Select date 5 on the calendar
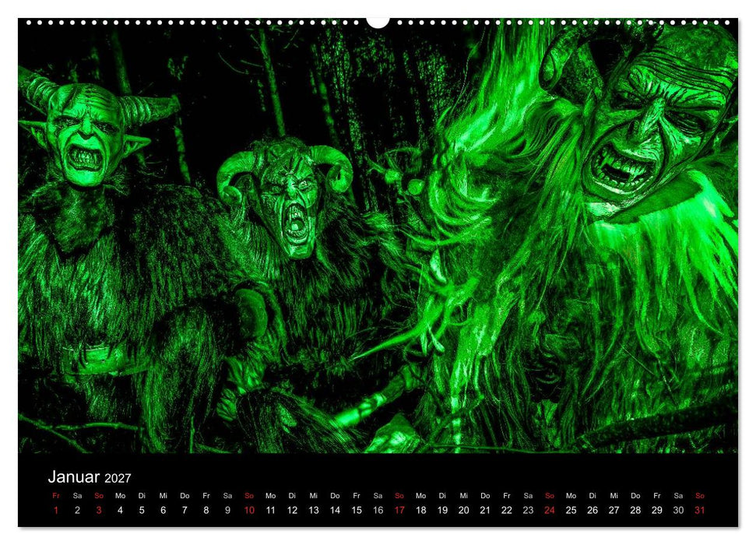Image resolution: width=756 pixels, height=545 pixels. (142, 510)
